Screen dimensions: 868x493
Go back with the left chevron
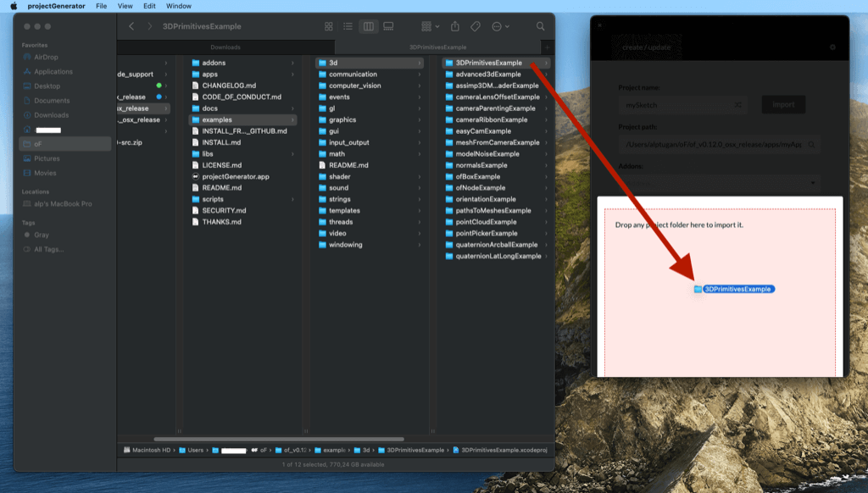[x=131, y=26]
